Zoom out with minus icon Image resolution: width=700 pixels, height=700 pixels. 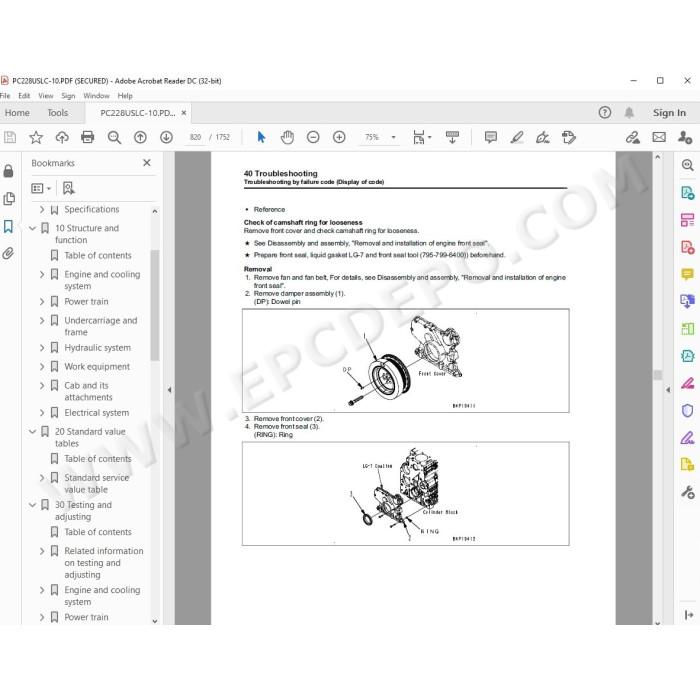(x=313, y=137)
